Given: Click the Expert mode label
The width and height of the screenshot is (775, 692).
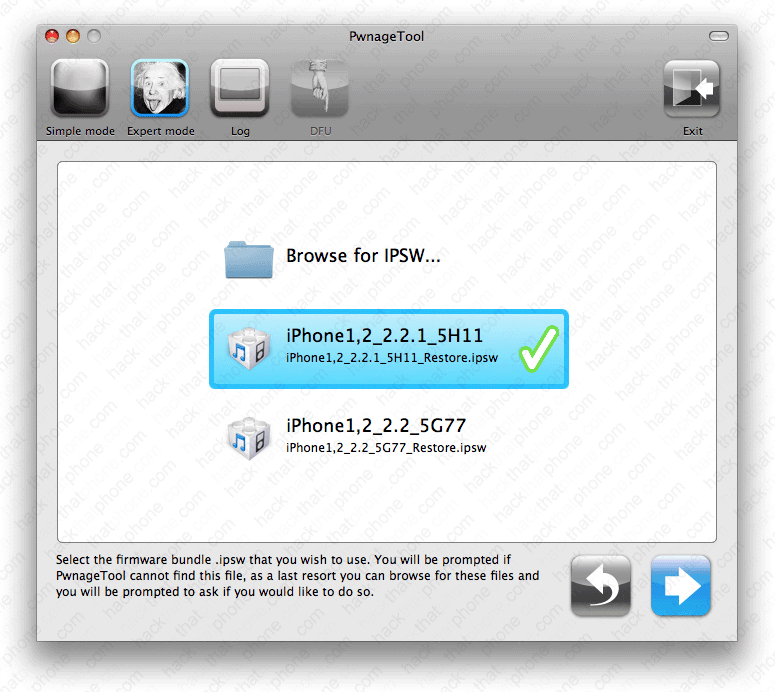Looking at the screenshot, I should tap(161, 131).
